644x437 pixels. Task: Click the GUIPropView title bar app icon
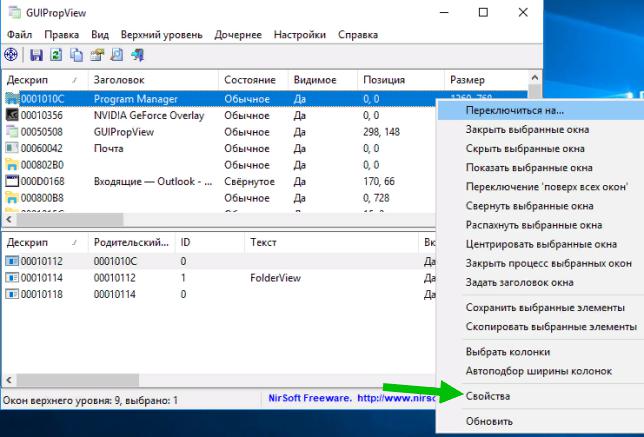(15, 13)
